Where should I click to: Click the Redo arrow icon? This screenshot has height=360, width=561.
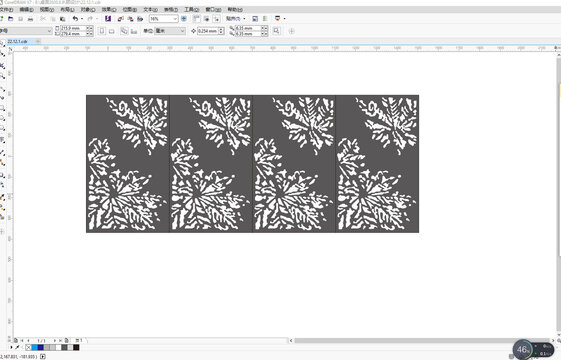(x=90, y=19)
